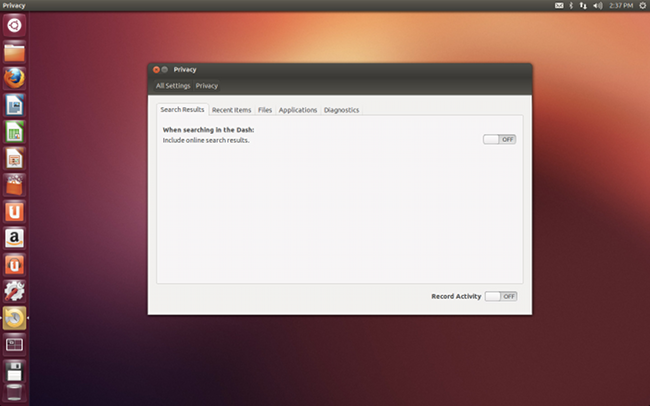
Task: Open System Settings gear and wrench icon
Action: tap(15, 291)
